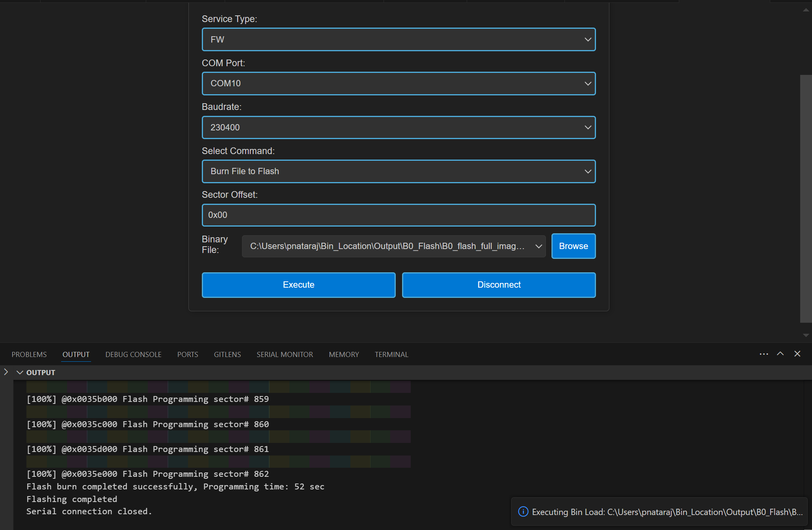Open the Baudrate dropdown showing 230400

tap(399, 127)
